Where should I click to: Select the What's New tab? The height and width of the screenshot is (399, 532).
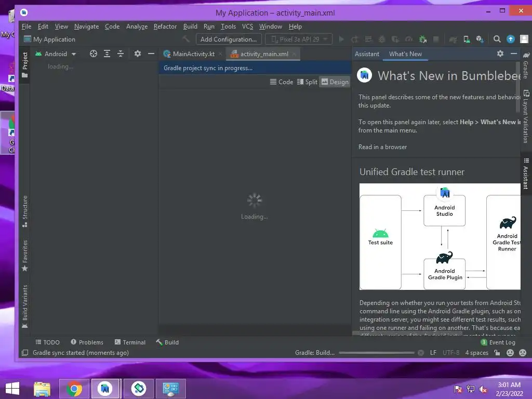tap(405, 54)
